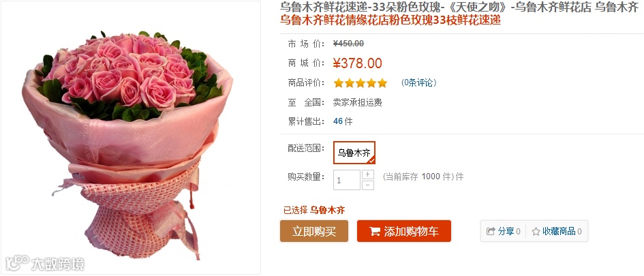The width and height of the screenshot is (644, 276).
Task: Select the 乌鲁木齐 delivery range option
Action: (x=354, y=153)
